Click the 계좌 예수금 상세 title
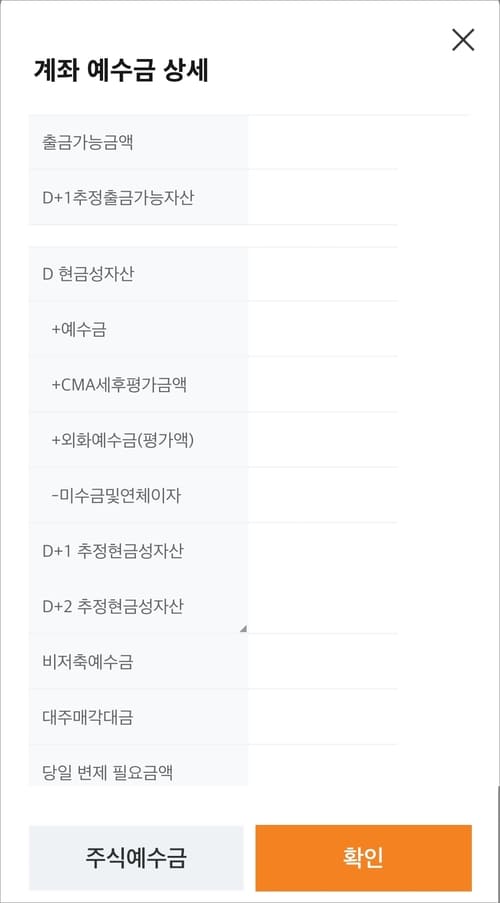500x903 pixels. [x=121, y=72]
